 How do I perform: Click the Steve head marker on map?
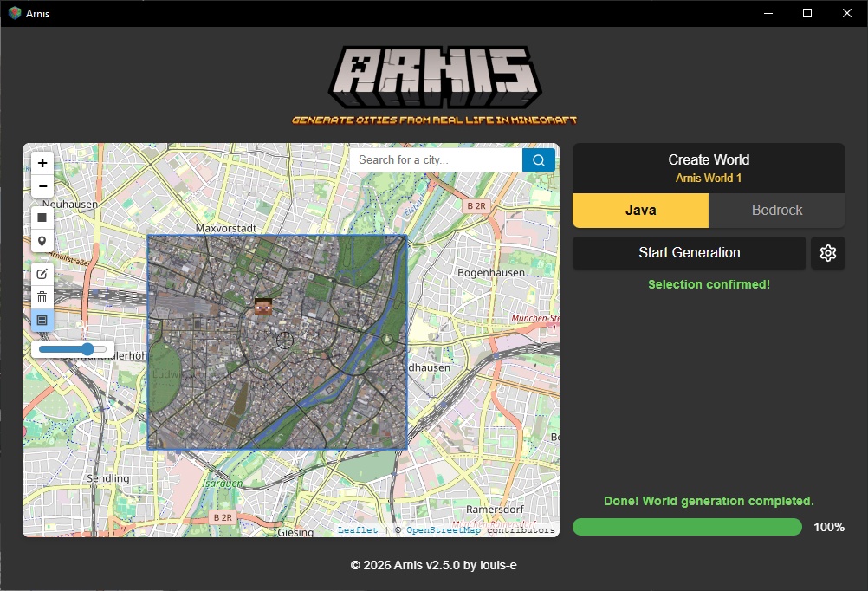263,305
